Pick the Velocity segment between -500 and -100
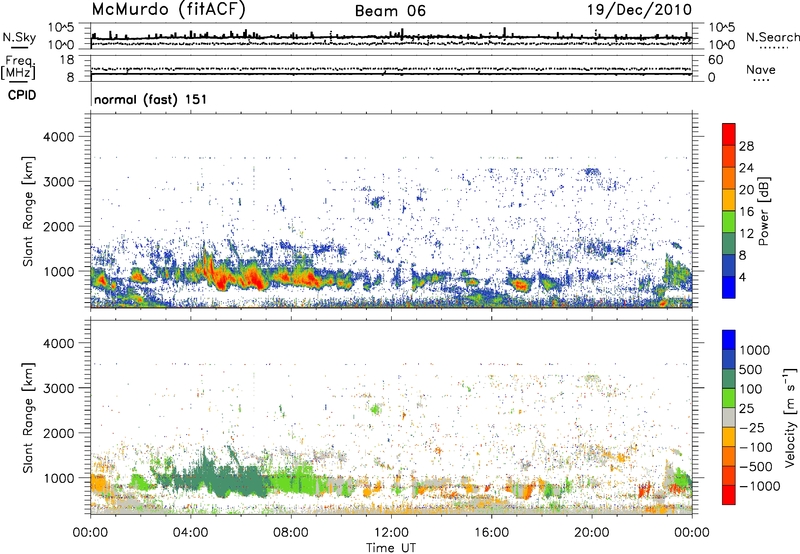The width and height of the screenshot is (800, 554). coord(729,456)
